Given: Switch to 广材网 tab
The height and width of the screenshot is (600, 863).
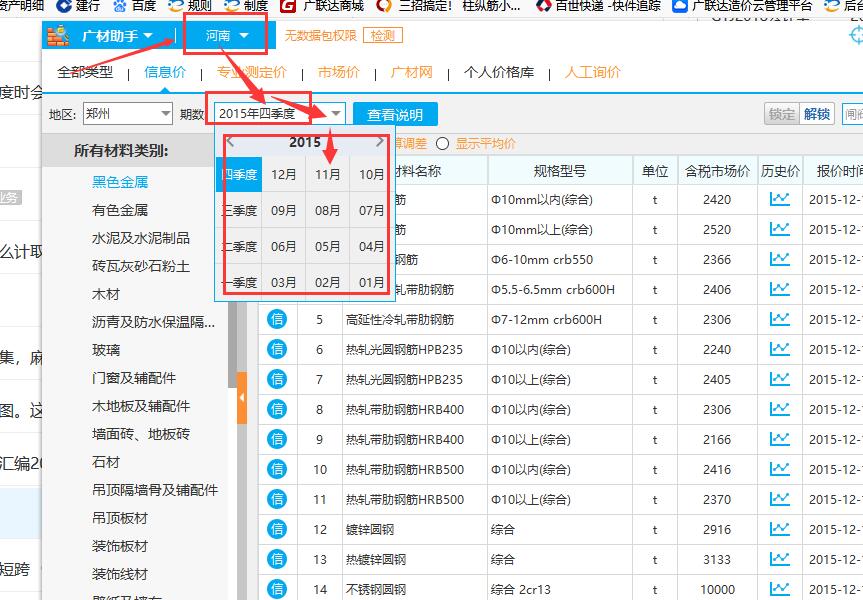Looking at the screenshot, I should click(412, 72).
